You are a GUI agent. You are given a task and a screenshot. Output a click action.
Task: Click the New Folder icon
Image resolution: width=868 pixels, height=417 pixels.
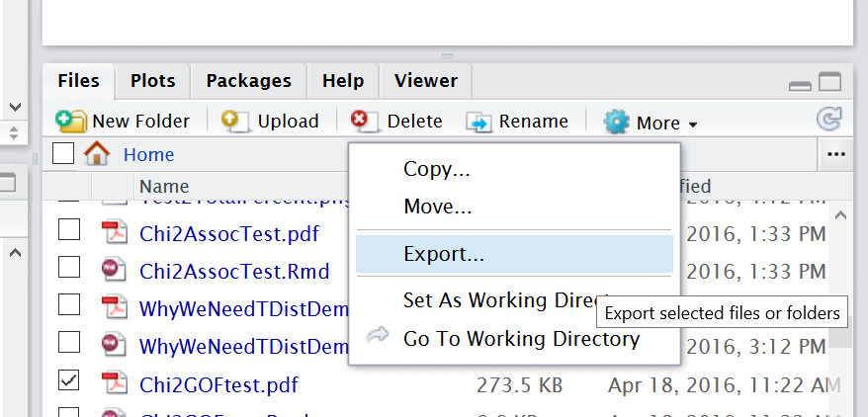[x=71, y=122]
